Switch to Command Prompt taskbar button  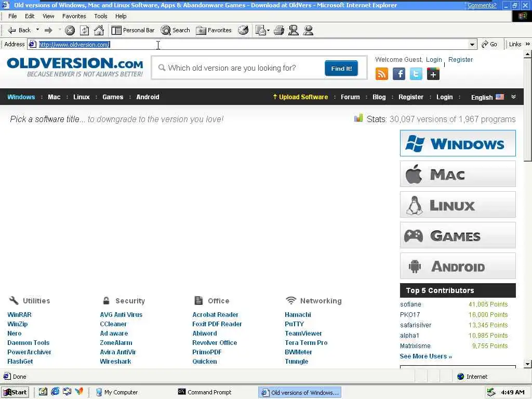(205, 392)
